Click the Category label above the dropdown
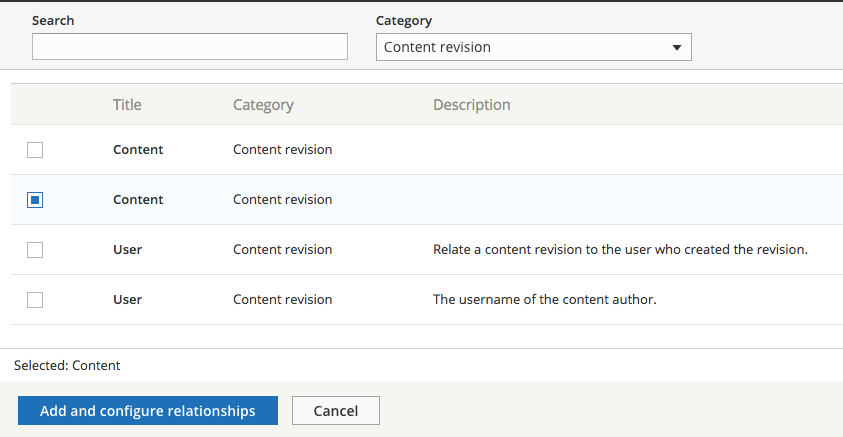Image resolution: width=843 pixels, height=437 pixels. pos(404,21)
